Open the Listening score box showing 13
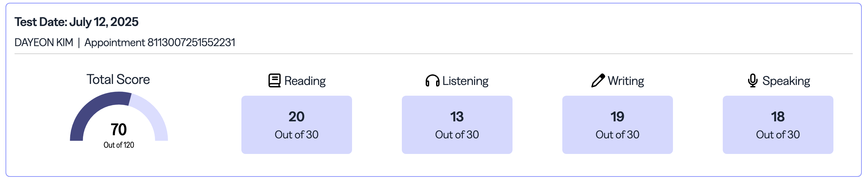The width and height of the screenshot is (868, 181). click(457, 125)
